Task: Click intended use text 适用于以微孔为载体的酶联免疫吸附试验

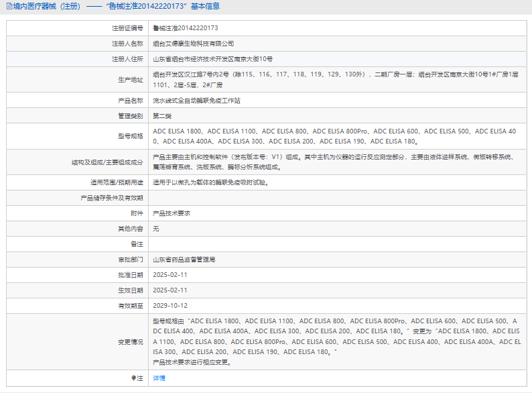Action: coord(210,182)
